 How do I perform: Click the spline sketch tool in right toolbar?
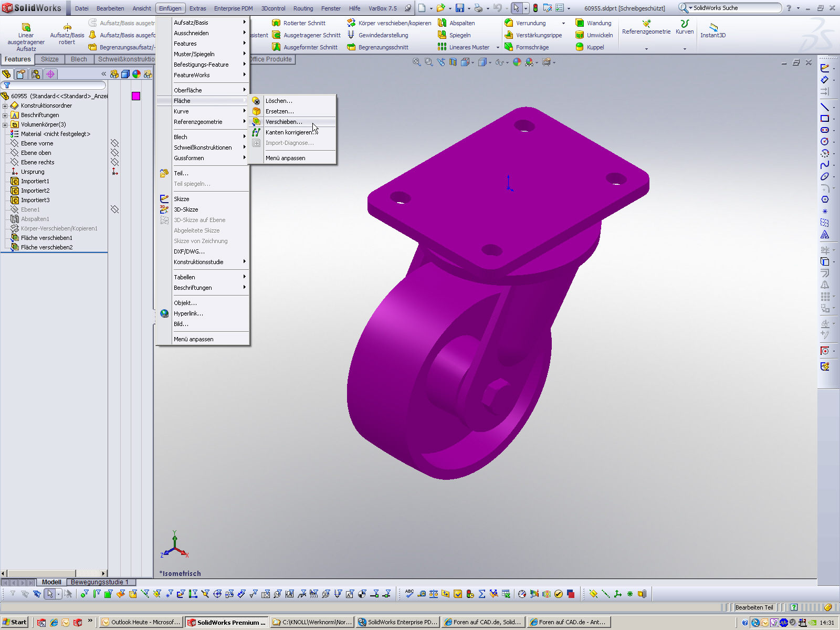point(825,165)
